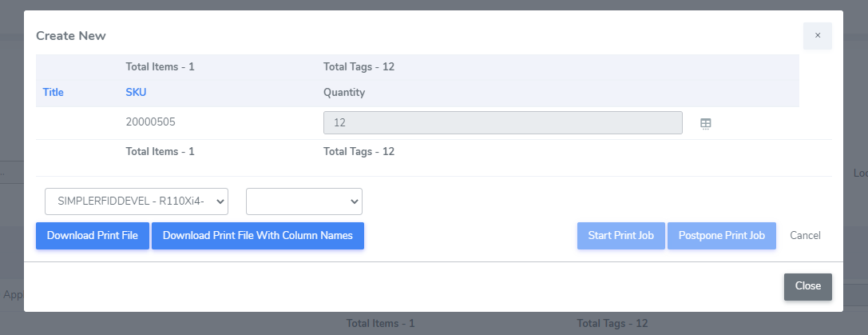Click Total Items - 1 above SKU header
The height and width of the screenshot is (335, 868).
(x=160, y=66)
